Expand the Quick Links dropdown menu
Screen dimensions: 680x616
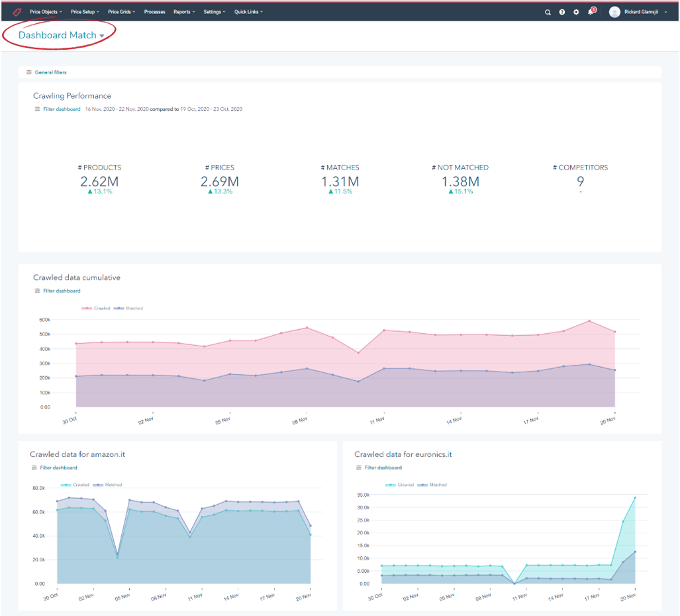[248, 12]
